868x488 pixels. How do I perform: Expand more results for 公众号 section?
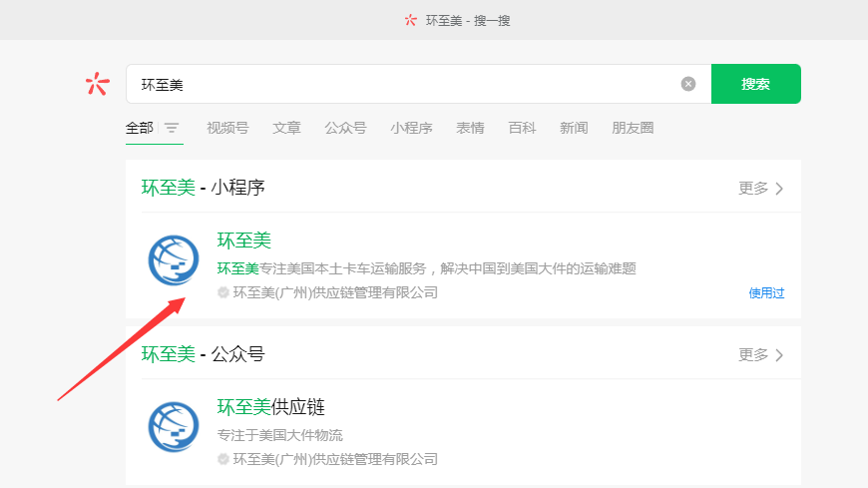(761, 354)
